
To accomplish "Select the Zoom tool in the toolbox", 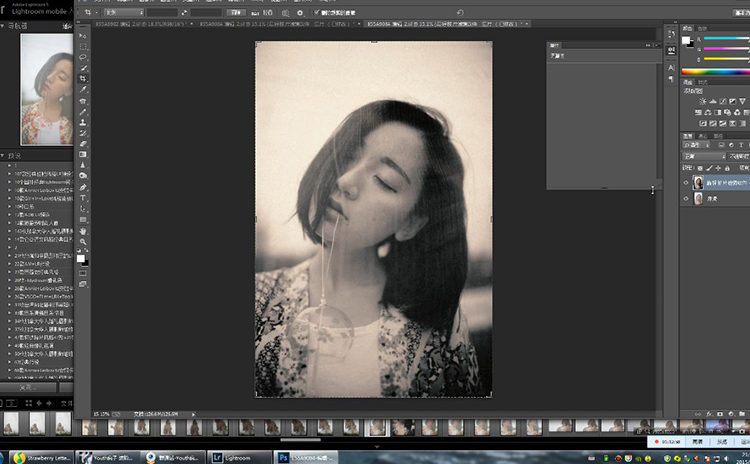I will tap(83, 242).
